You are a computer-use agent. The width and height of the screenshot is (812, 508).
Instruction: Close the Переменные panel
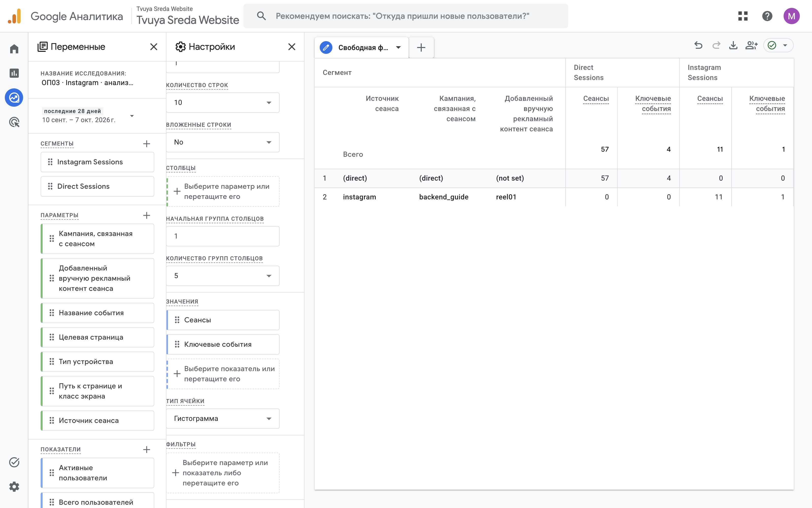point(154,47)
